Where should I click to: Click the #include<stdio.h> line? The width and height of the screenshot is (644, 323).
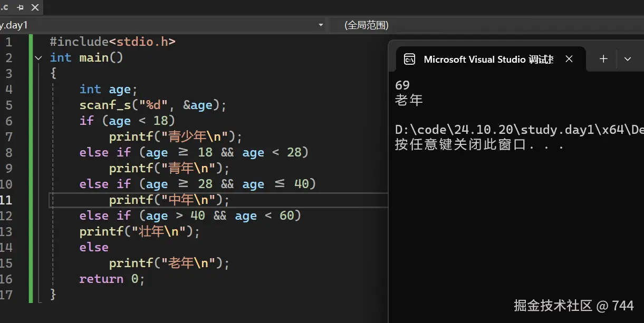click(x=112, y=42)
